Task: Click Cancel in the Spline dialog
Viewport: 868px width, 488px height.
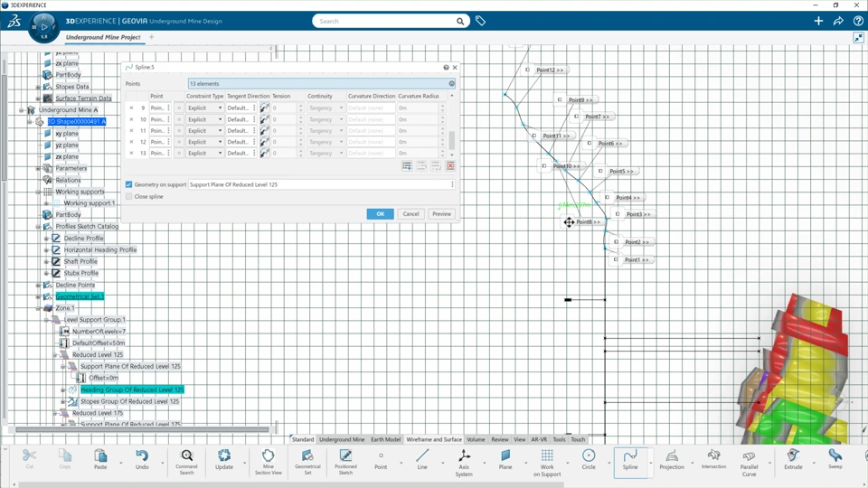Action: (410, 213)
